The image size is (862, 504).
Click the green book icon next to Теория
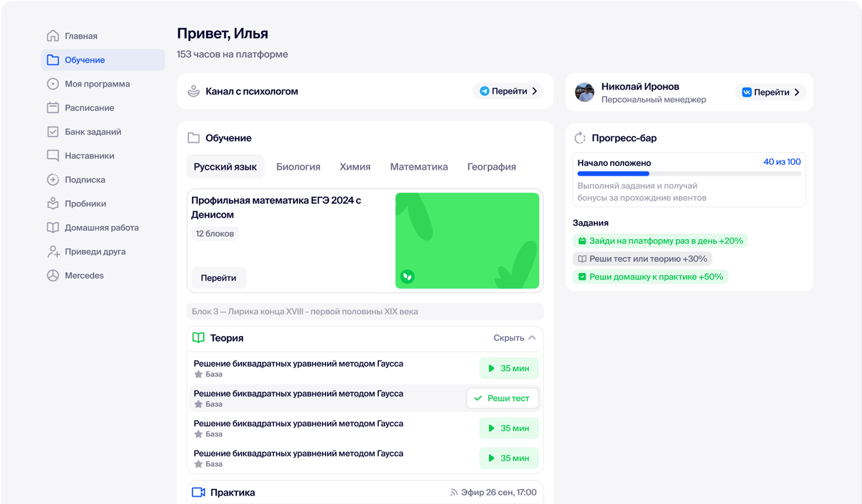(x=198, y=338)
